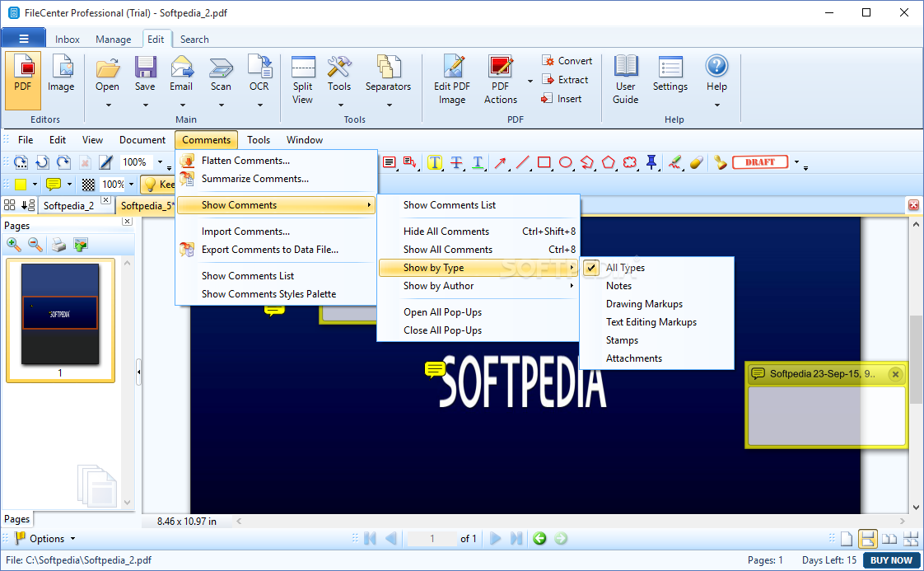
Task: Enable single page layout view
Action: coord(847,539)
